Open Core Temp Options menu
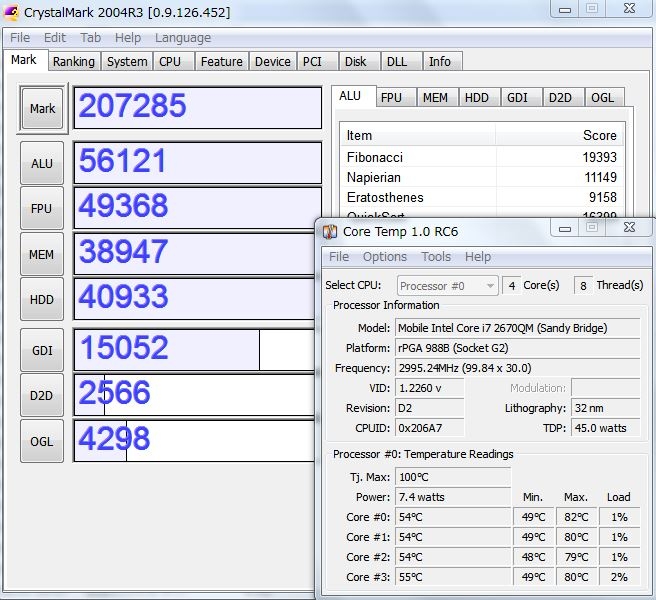656x600 pixels. tap(385, 256)
